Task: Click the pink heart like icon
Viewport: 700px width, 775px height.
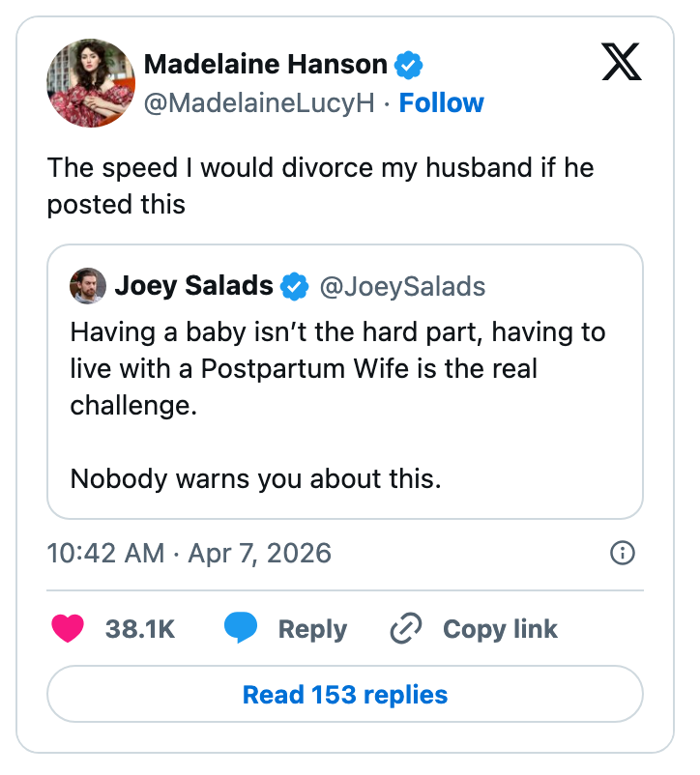Action: pos(68,628)
